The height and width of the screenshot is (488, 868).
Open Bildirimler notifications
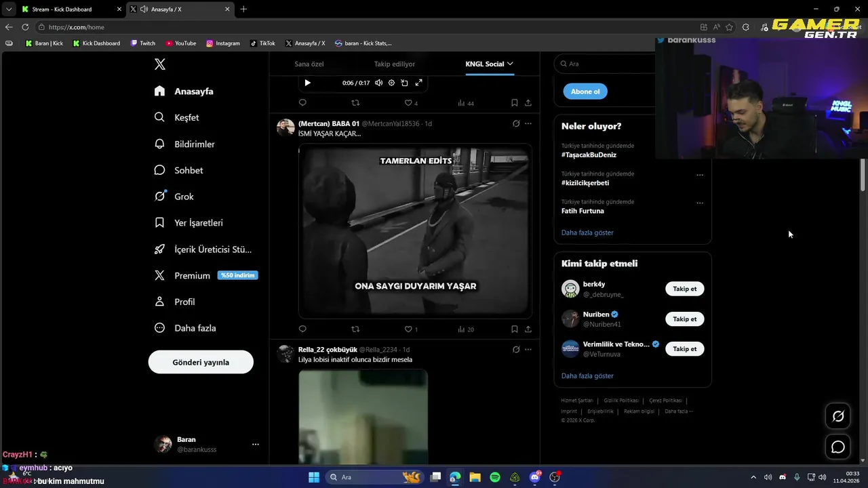coord(184,144)
